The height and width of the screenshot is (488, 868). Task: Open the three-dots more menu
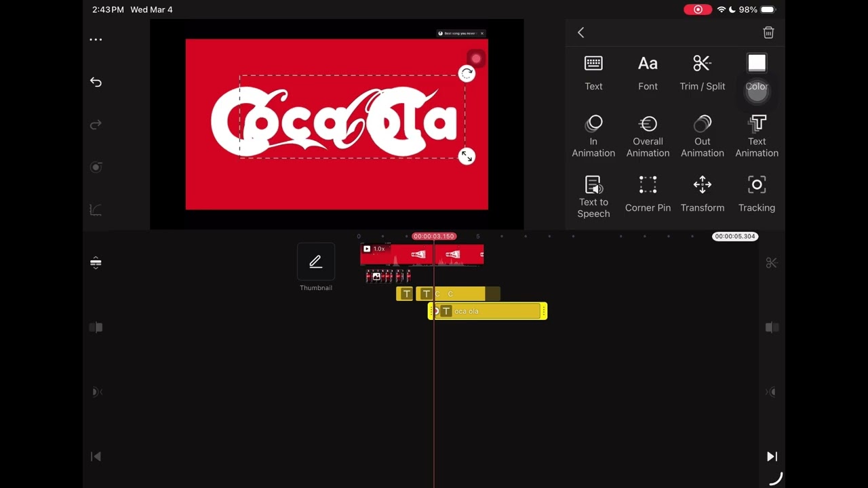pyautogui.click(x=96, y=39)
